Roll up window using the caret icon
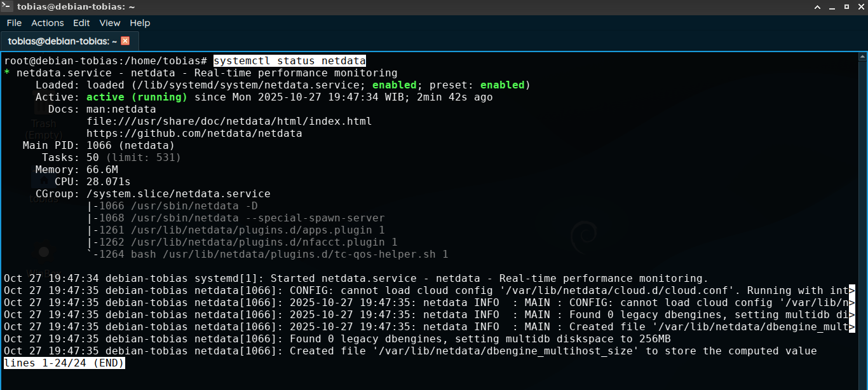 point(818,7)
